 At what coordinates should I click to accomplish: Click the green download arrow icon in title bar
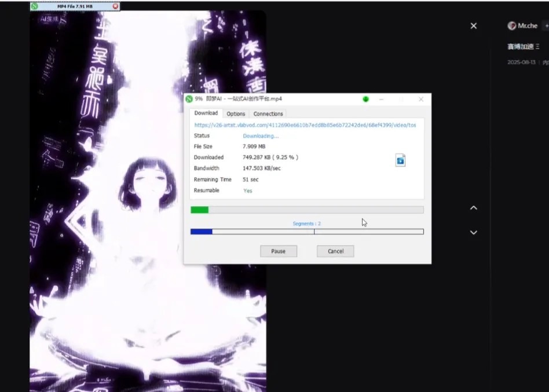coord(366,99)
